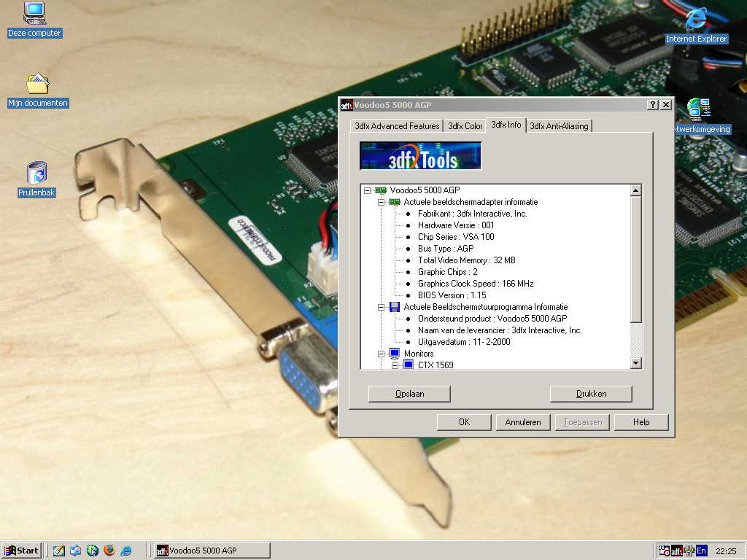Collapse the Monitors tree node
The width and height of the screenshot is (747, 560).
[381, 354]
